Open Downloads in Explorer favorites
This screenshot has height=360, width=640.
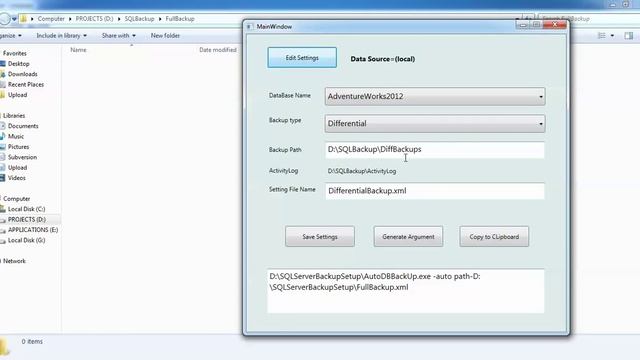coord(22,74)
